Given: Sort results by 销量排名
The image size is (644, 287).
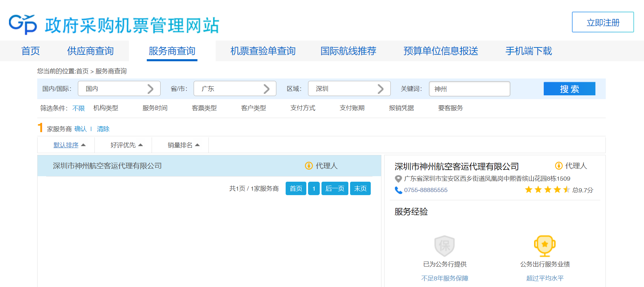Looking at the screenshot, I should pyautogui.click(x=183, y=145).
